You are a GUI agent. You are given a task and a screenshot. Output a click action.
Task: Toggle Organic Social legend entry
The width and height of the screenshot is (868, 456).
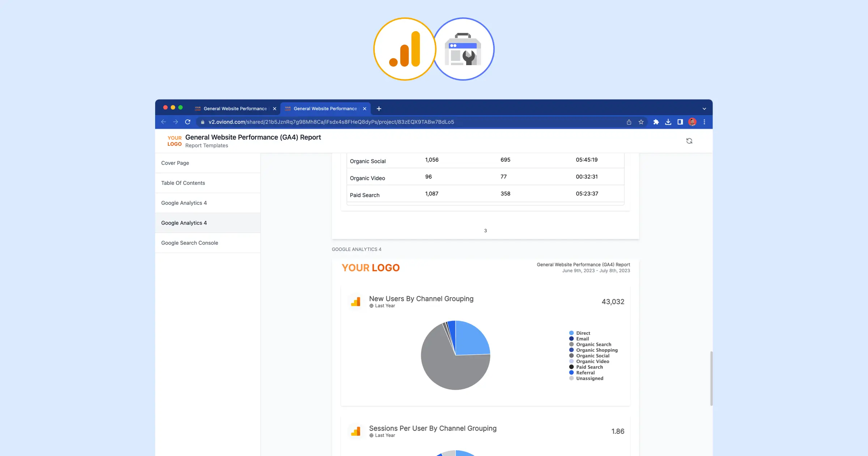(x=589, y=355)
